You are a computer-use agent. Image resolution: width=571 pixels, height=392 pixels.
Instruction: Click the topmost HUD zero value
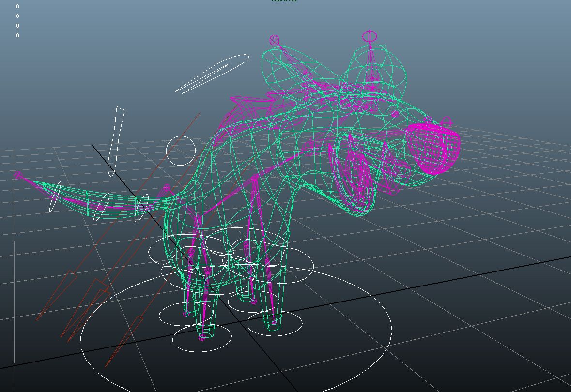[17, 6]
